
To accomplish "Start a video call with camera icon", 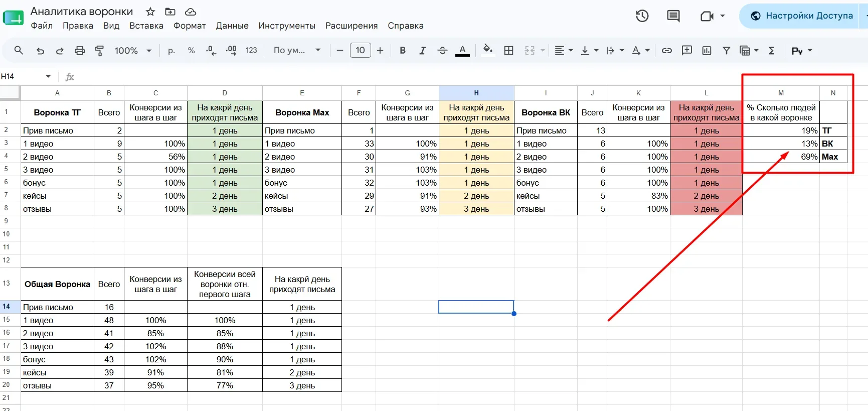I will click(707, 16).
